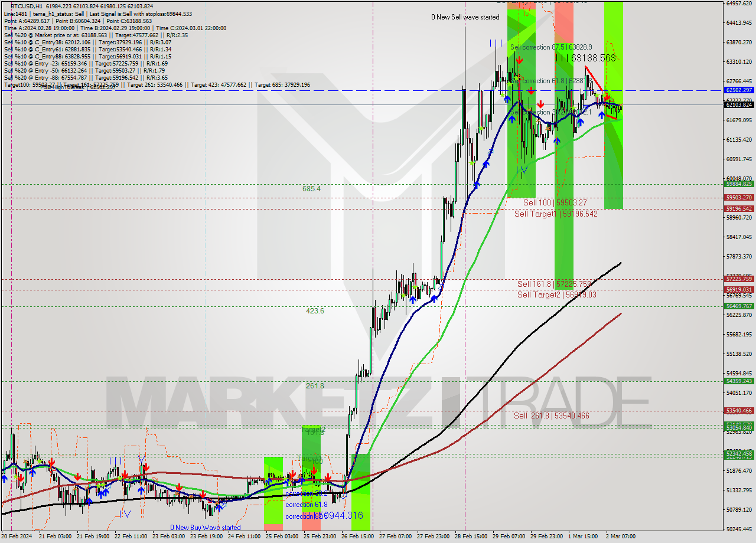Click the red 57225.759 price axis tag
The image size is (756, 543).
(739, 279)
